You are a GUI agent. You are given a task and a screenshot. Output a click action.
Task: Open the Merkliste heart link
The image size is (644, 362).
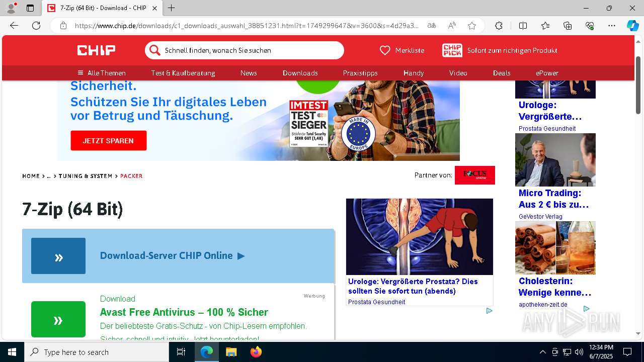point(401,50)
